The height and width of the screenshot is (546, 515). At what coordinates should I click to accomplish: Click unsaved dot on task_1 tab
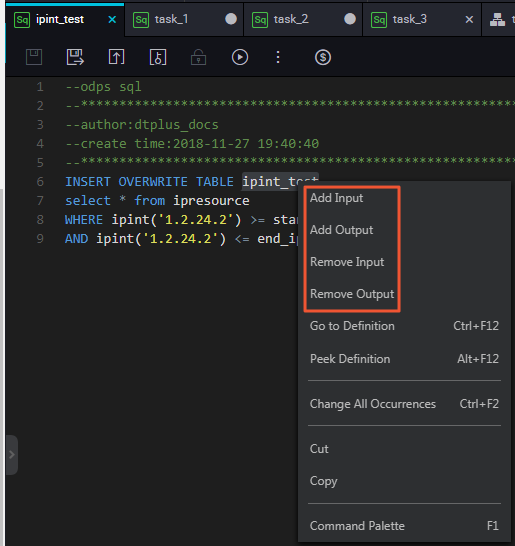click(231, 19)
